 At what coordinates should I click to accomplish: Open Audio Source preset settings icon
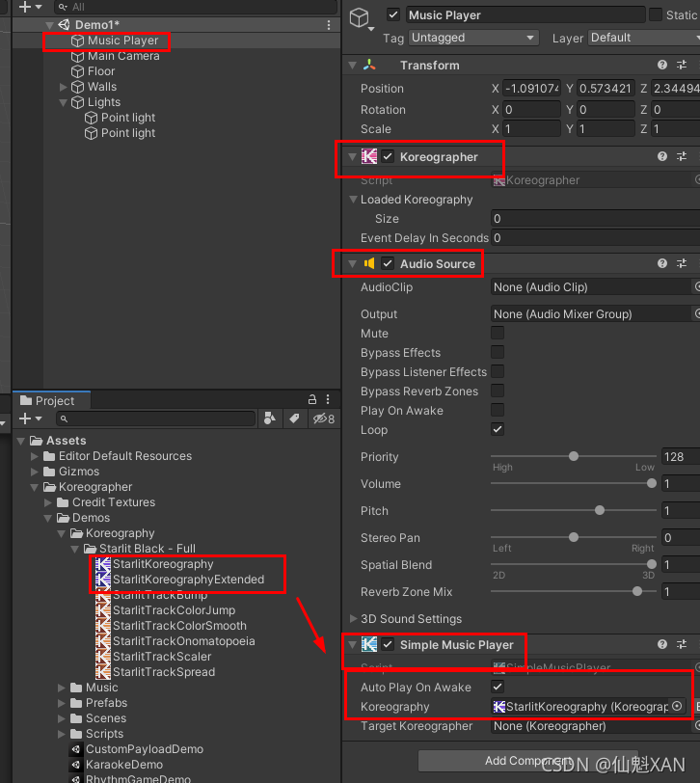(x=682, y=263)
